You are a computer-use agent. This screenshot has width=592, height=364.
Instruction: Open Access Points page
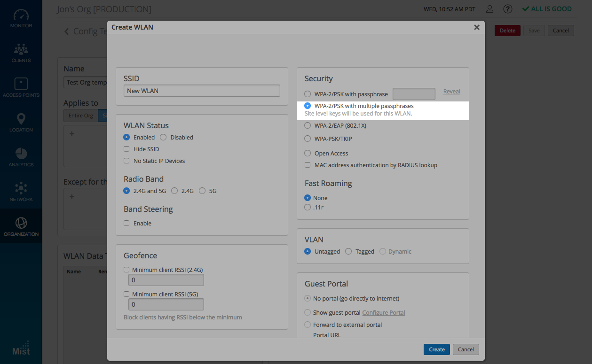coord(21,88)
